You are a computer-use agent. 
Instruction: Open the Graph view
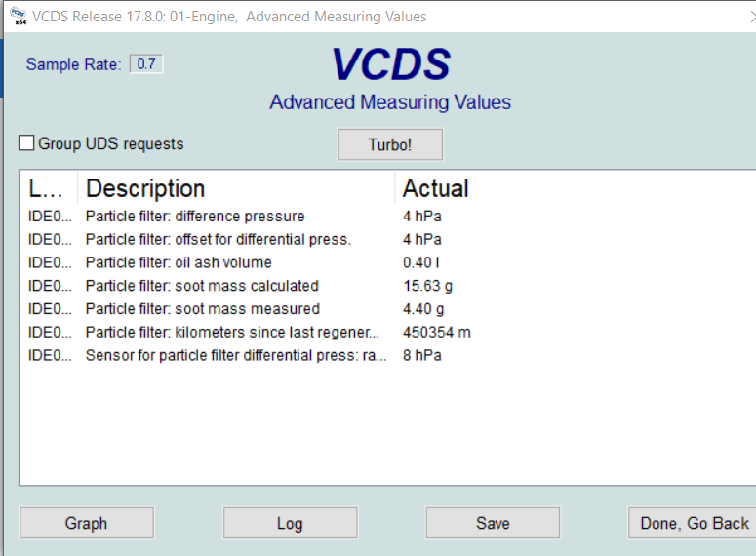coord(87,523)
